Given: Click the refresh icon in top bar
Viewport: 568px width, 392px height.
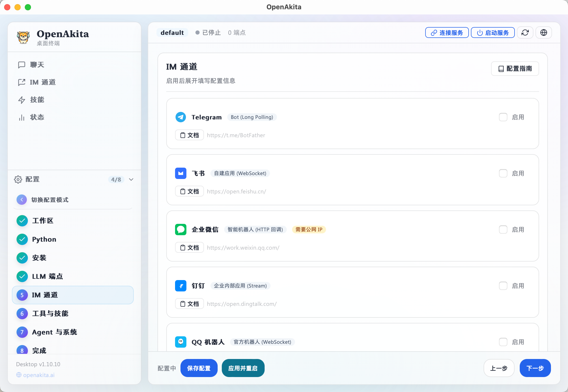Looking at the screenshot, I should tap(525, 32).
